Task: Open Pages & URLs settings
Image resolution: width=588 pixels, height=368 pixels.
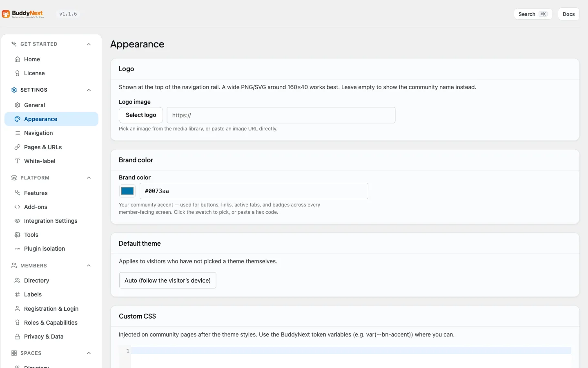Action: (51, 147)
